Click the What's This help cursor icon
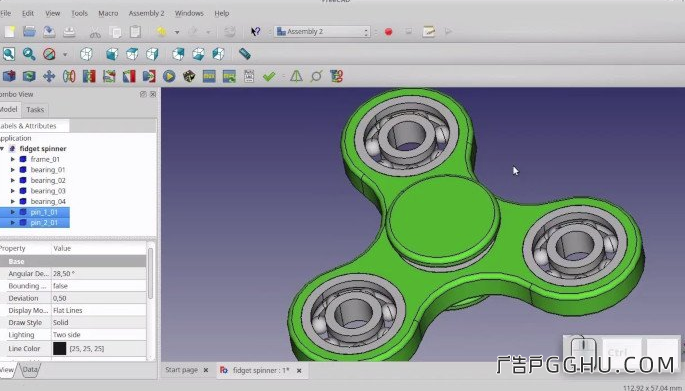This screenshot has height=391, width=685. [x=256, y=31]
